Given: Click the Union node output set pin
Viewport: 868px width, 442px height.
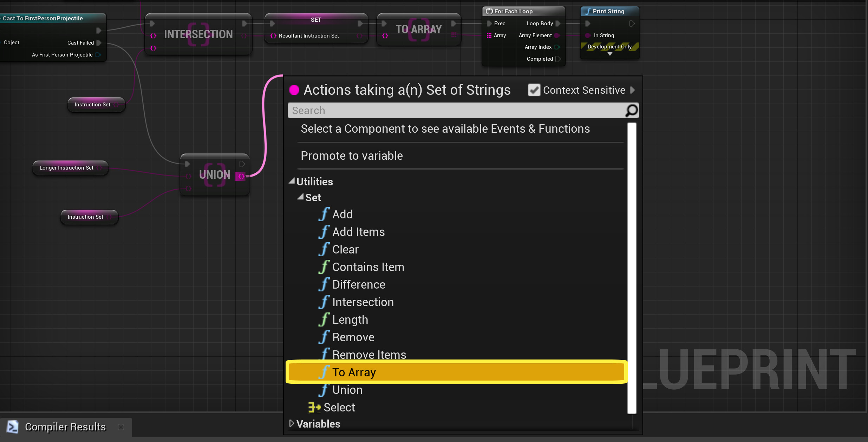Looking at the screenshot, I should coord(241,176).
